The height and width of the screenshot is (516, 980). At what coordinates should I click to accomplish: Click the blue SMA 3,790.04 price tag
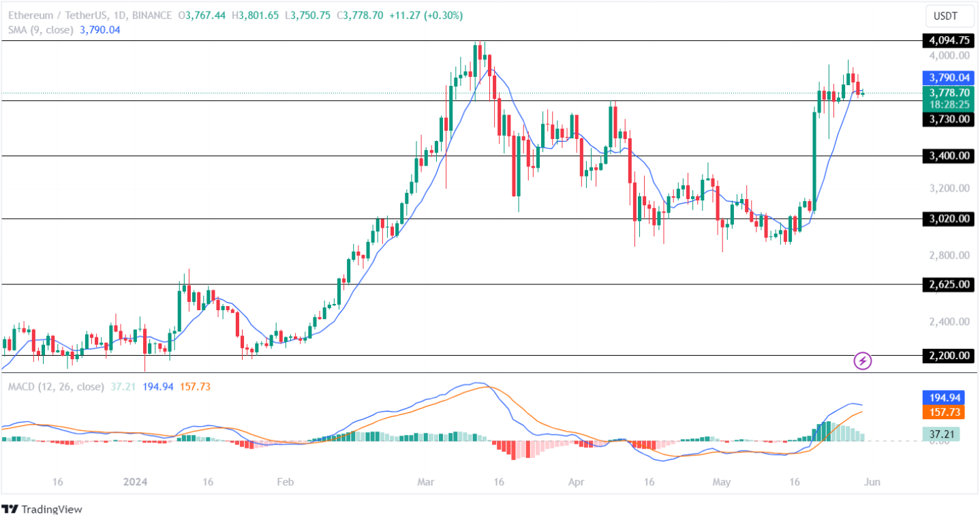coord(949,78)
